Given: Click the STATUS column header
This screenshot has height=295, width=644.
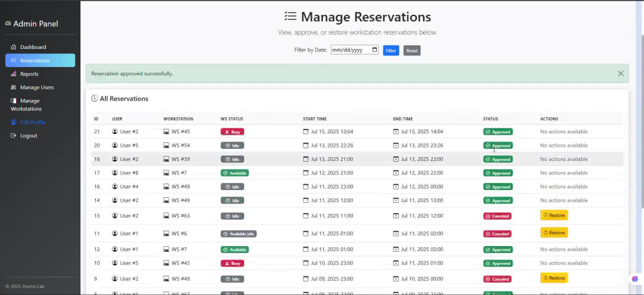Looking at the screenshot, I should coord(490,119).
